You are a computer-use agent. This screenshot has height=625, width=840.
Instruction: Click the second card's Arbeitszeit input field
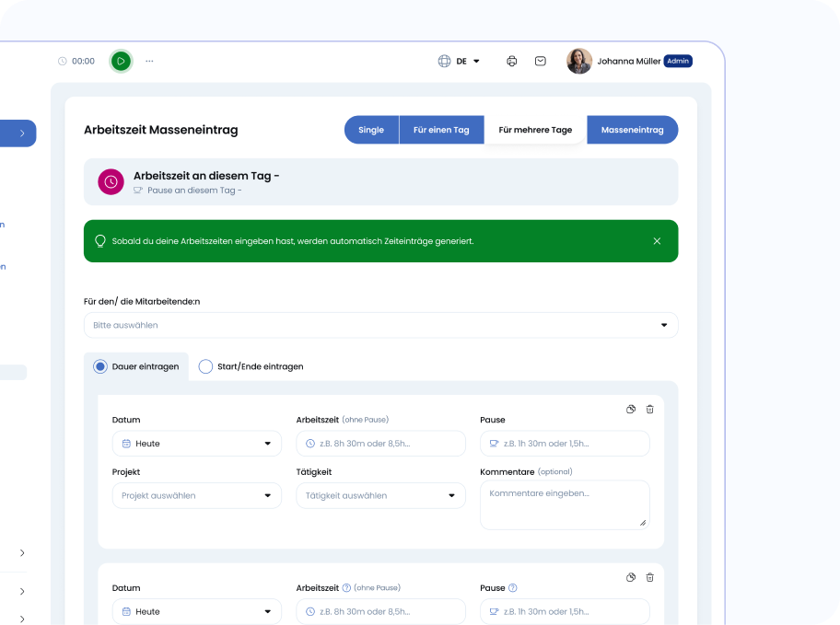click(381, 611)
